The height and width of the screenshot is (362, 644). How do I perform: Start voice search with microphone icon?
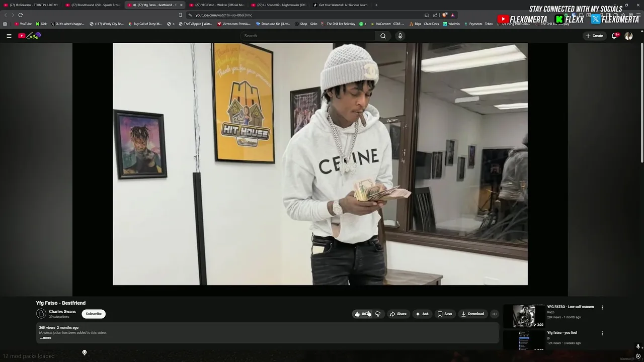tap(400, 36)
